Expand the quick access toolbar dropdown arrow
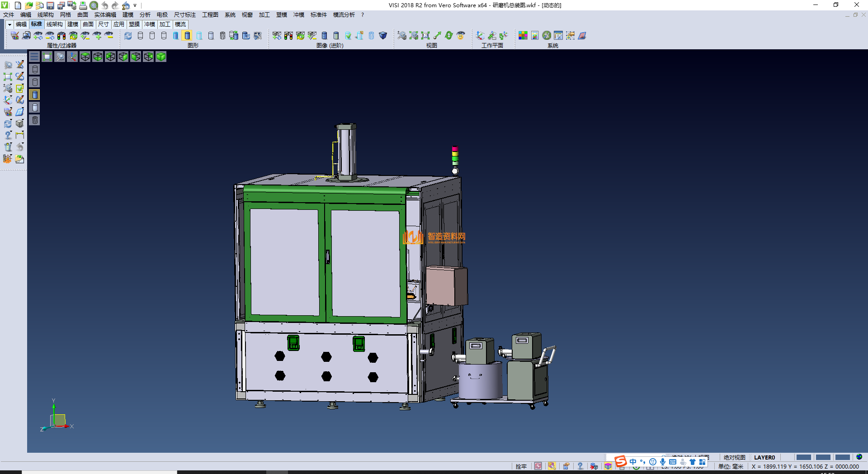 coord(135,5)
